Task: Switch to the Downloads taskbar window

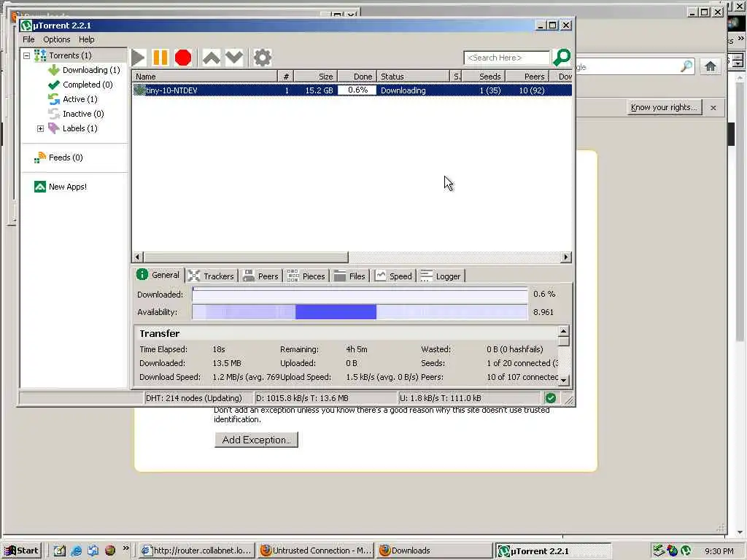Action: pos(435,551)
